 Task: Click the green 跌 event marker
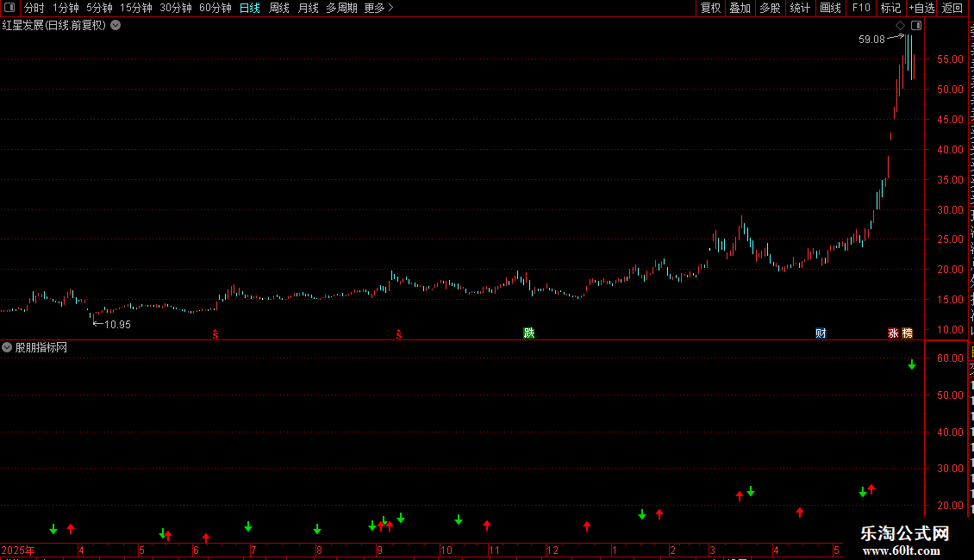[x=529, y=333]
